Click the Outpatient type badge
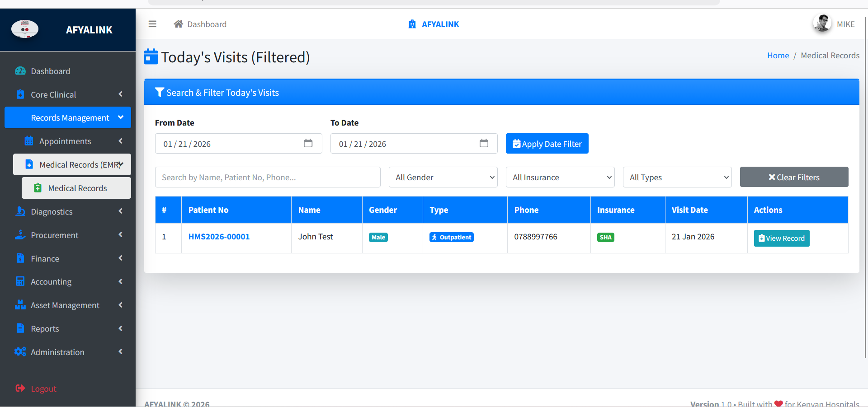The height and width of the screenshot is (407, 868). coord(451,237)
